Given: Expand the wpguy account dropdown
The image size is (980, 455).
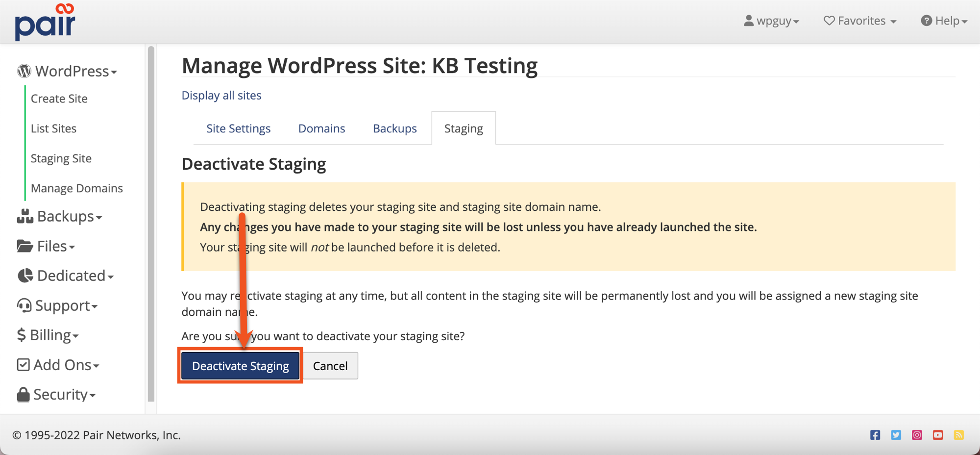Looking at the screenshot, I should [x=772, y=21].
